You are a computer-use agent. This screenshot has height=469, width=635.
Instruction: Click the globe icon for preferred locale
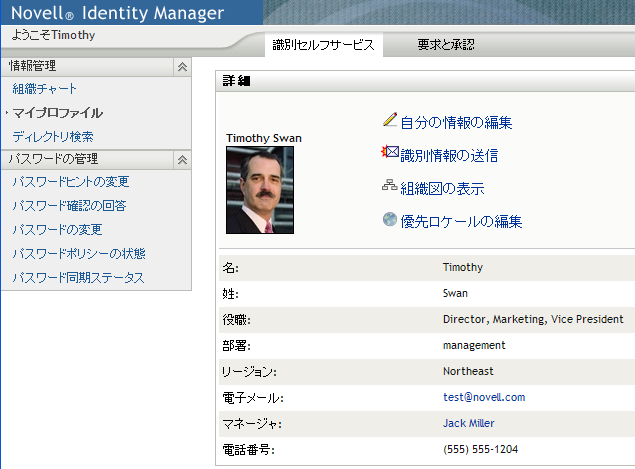390,220
